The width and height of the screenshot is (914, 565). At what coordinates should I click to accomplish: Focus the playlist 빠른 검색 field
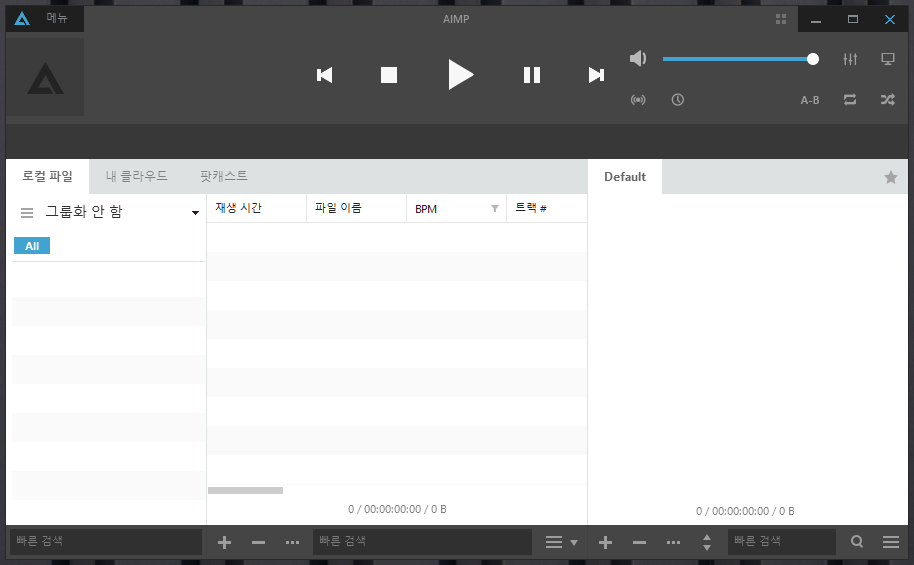(782, 542)
